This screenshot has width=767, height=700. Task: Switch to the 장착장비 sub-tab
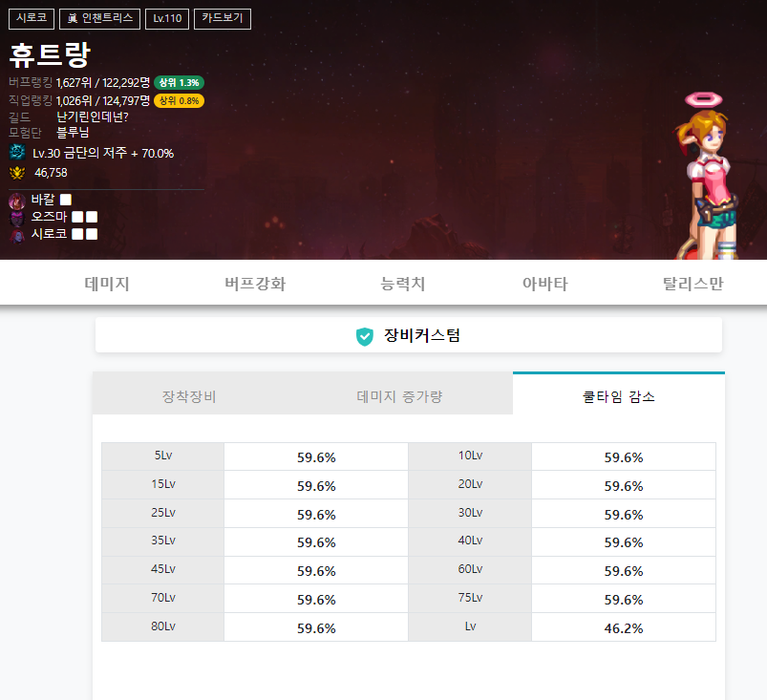[189, 394]
